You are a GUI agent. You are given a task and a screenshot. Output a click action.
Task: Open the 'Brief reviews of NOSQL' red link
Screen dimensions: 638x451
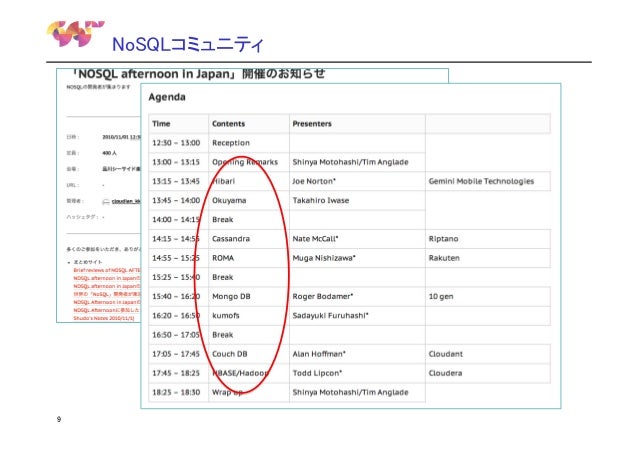107,270
